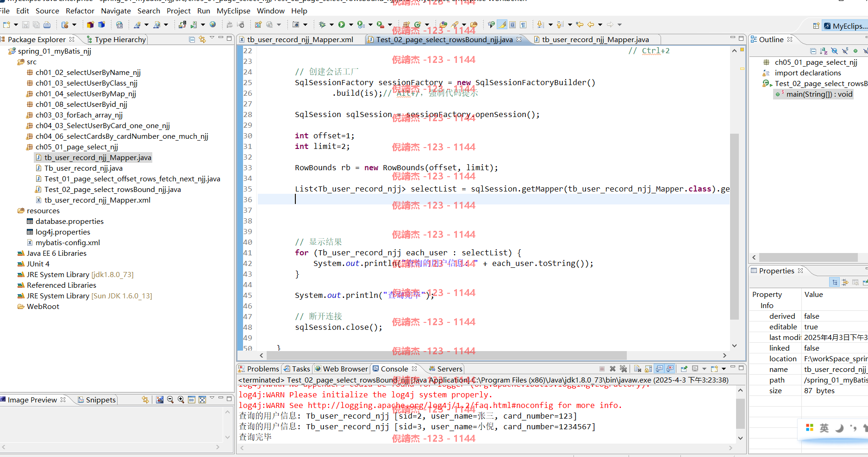Select Tb_user_record_njj.java in Package Explorer
The height and width of the screenshot is (457, 868).
point(83,168)
